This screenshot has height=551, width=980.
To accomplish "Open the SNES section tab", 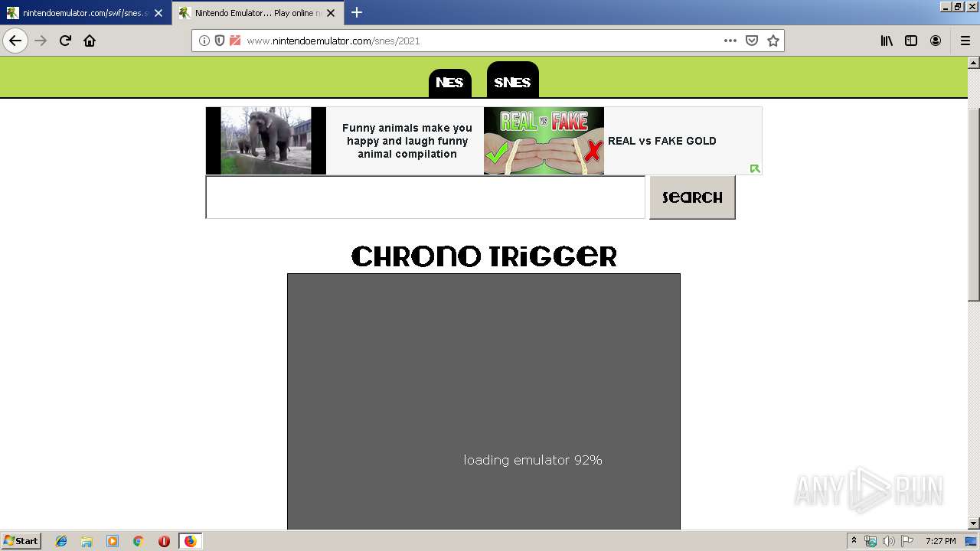I will pos(513,80).
